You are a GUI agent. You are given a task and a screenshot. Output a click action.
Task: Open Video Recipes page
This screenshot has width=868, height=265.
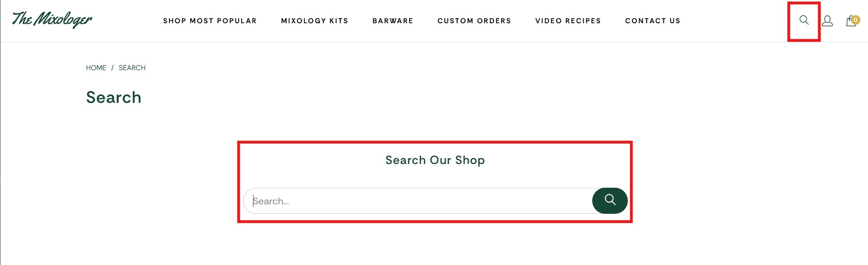click(568, 21)
